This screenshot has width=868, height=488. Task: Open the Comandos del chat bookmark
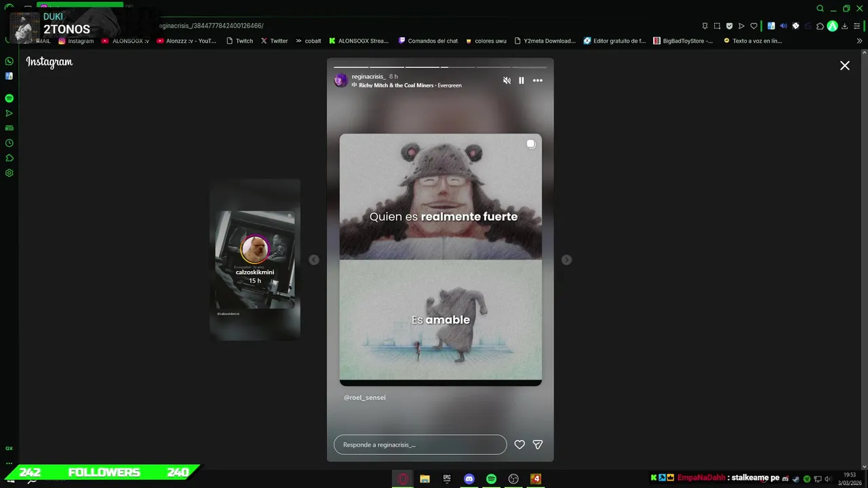(x=428, y=41)
